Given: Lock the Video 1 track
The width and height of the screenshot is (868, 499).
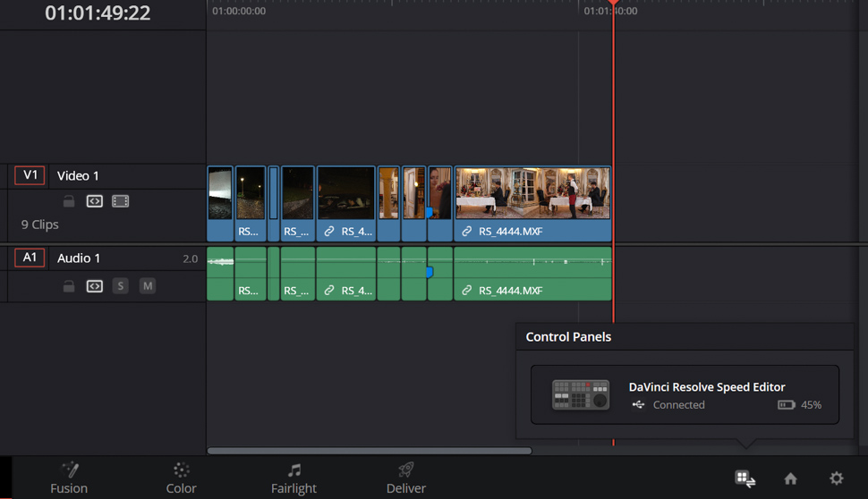Looking at the screenshot, I should point(69,202).
